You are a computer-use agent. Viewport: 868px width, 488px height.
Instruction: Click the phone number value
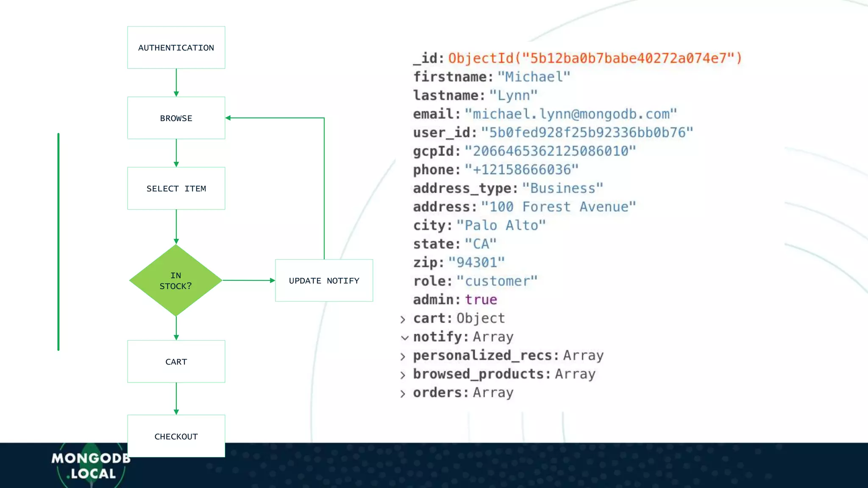tap(521, 169)
